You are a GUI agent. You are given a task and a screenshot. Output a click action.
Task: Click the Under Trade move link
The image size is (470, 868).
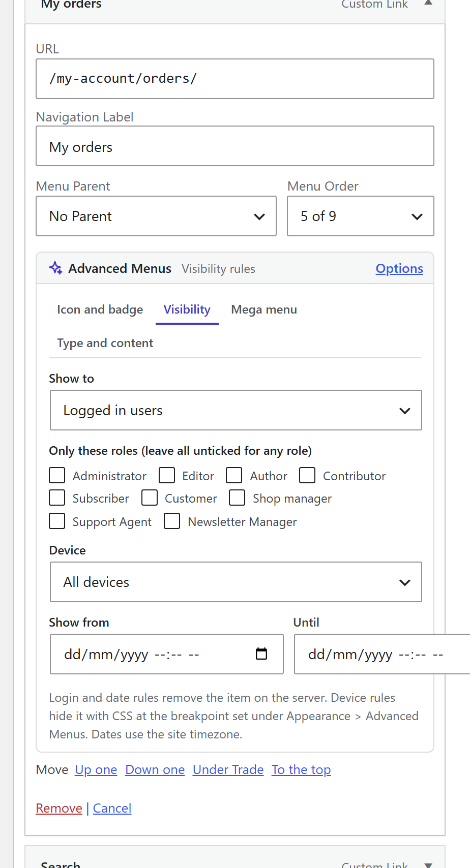pos(228,769)
